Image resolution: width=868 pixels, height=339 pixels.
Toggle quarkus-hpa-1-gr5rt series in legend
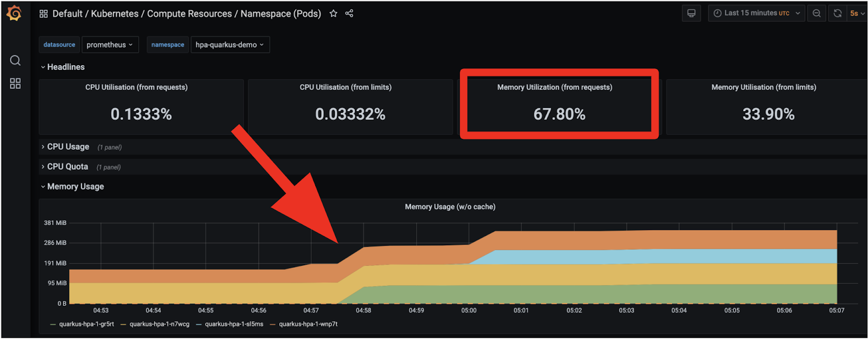click(x=86, y=324)
